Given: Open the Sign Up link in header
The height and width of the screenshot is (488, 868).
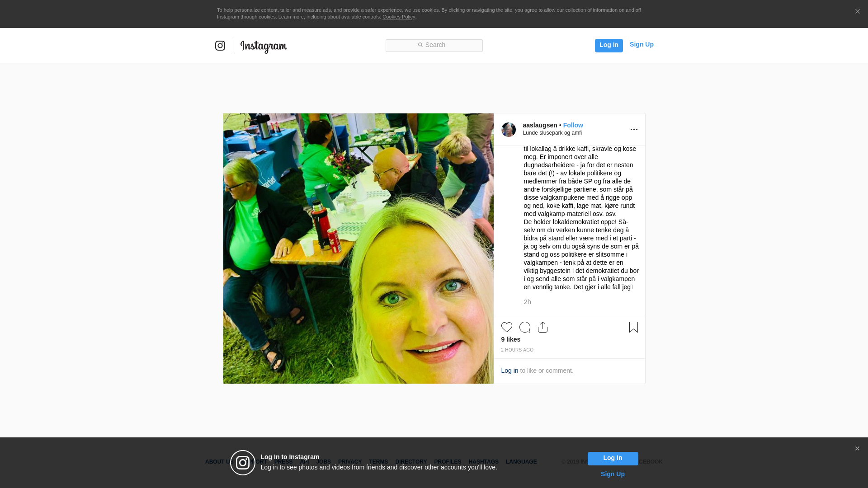Looking at the screenshot, I should (x=642, y=44).
